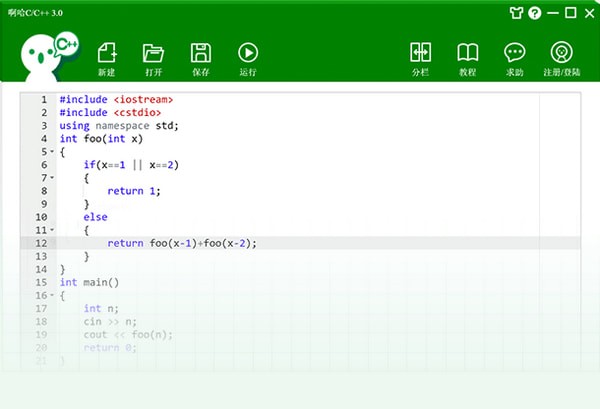Collapse main function body at line 16
This screenshot has height=409, width=600.
(51, 295)
